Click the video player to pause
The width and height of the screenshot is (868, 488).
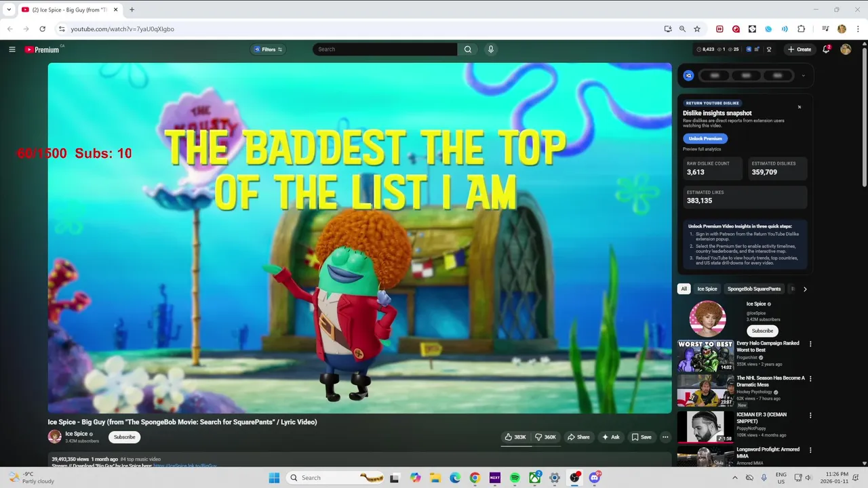click(359, 239)
